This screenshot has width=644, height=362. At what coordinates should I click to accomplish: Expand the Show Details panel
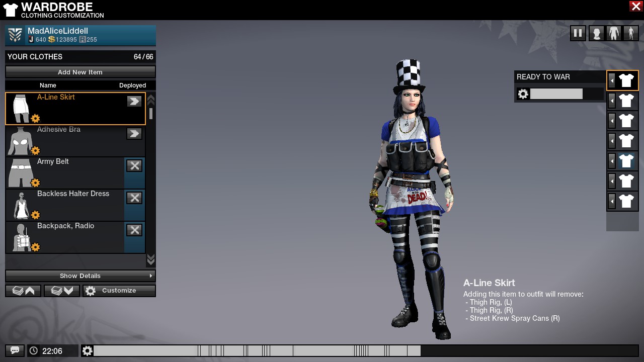pos(80,276)
